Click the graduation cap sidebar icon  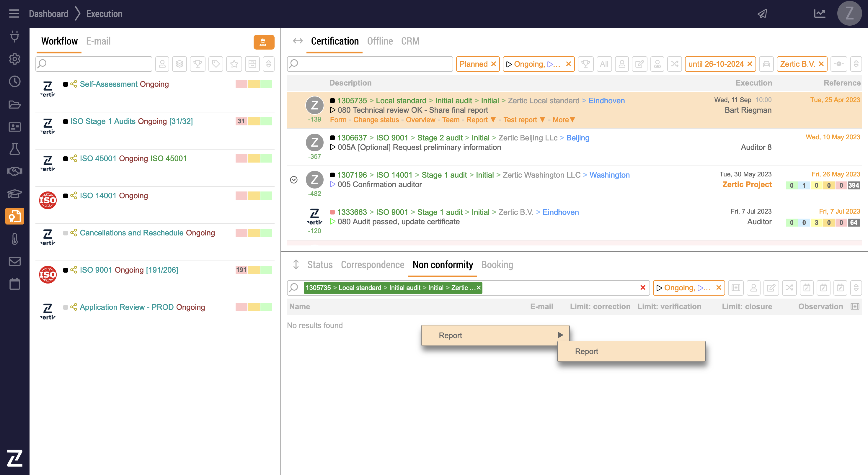[14, 194]
